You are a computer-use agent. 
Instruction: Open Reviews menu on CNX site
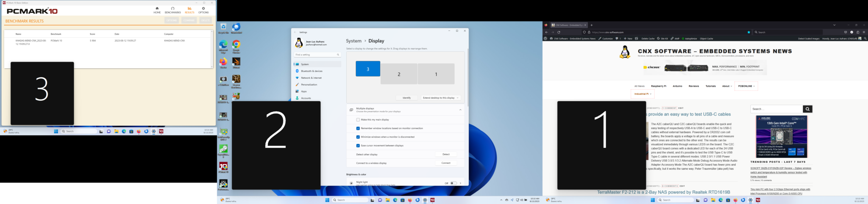click(x=694, y=86)
